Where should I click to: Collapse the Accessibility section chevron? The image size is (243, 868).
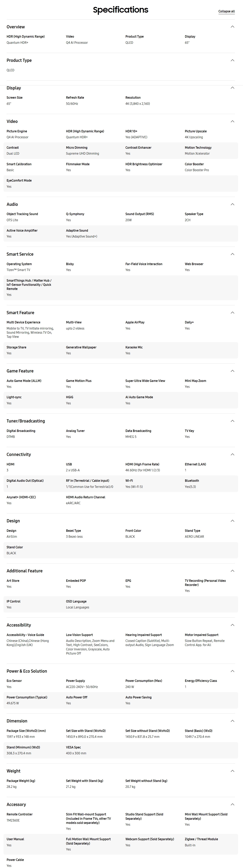[232, 625]
